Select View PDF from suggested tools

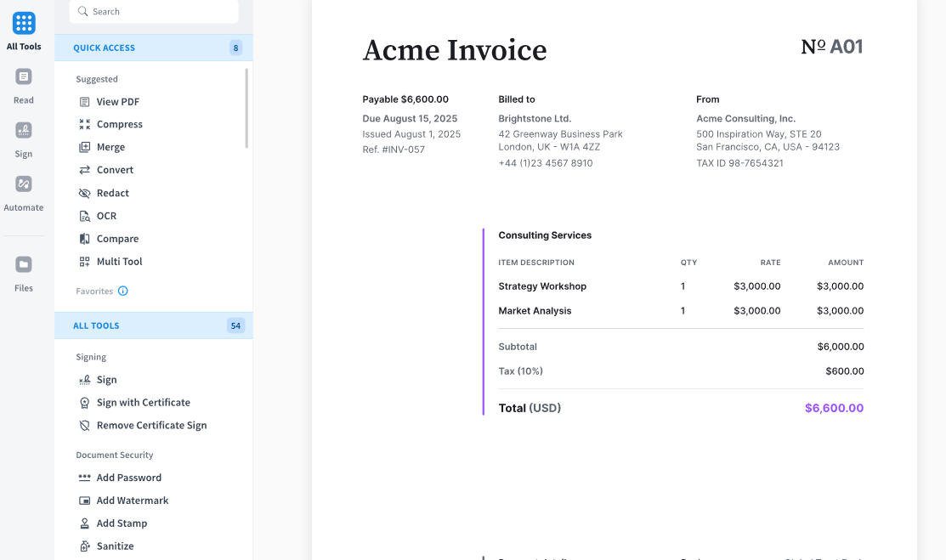pyautogui.click(x=117, y=102)
